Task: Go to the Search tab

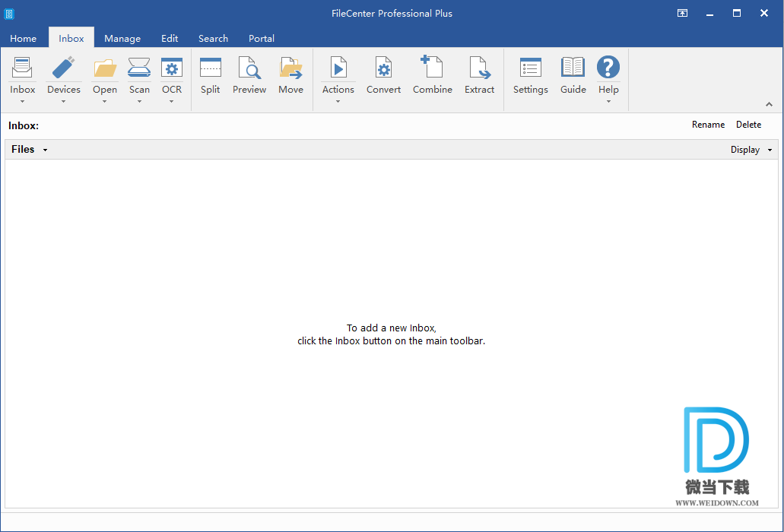Action: click(x=213, y=39)
